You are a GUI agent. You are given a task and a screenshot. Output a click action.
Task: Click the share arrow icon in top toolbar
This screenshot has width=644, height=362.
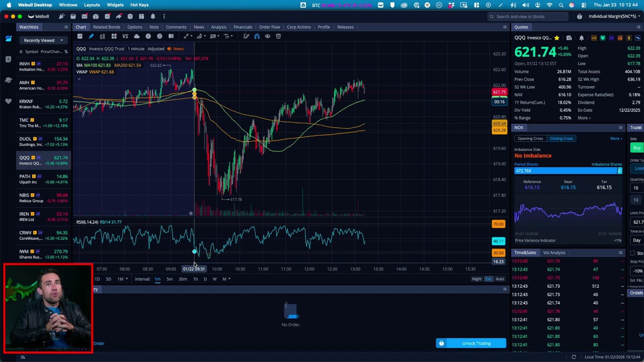pyautogui.click(x=119, y=16)
